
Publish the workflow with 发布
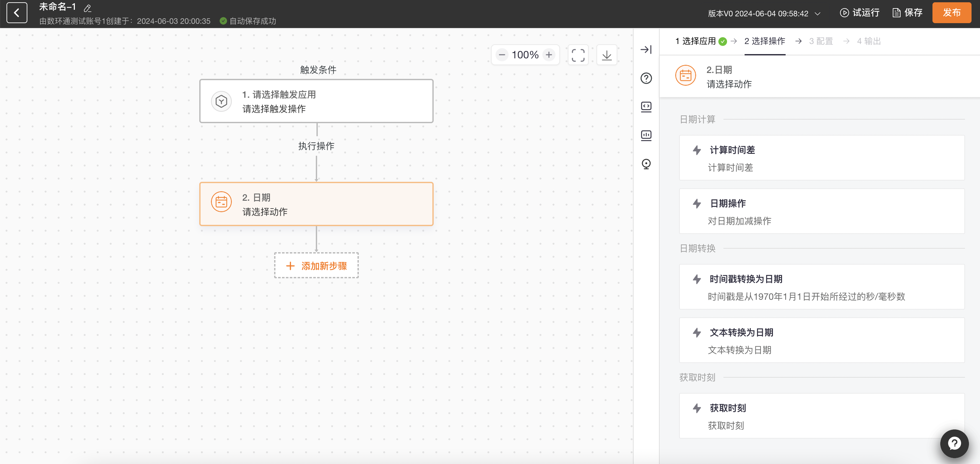coord(951,13)
